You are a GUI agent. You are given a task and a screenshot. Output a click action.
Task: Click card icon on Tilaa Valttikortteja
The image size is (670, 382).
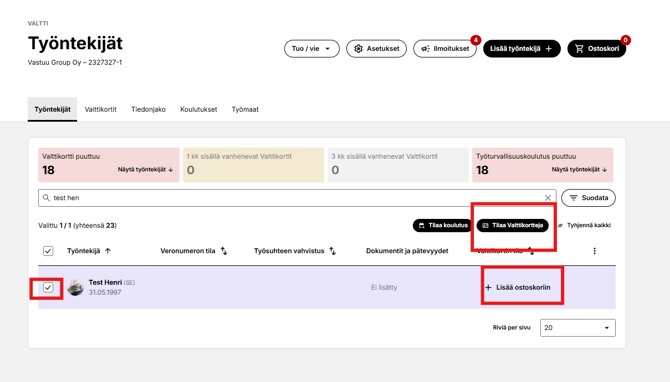click(485, 225)
